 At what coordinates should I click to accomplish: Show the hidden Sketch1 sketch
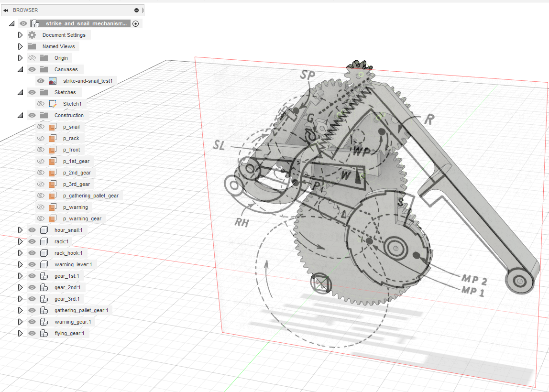coord(41,104)
